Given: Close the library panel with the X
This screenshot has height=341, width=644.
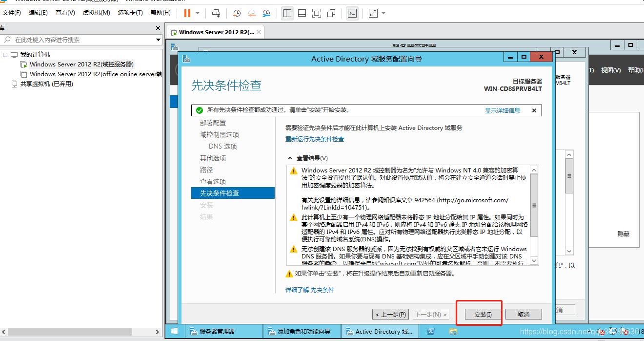Looking at the screenshot, I should (158, 28).
